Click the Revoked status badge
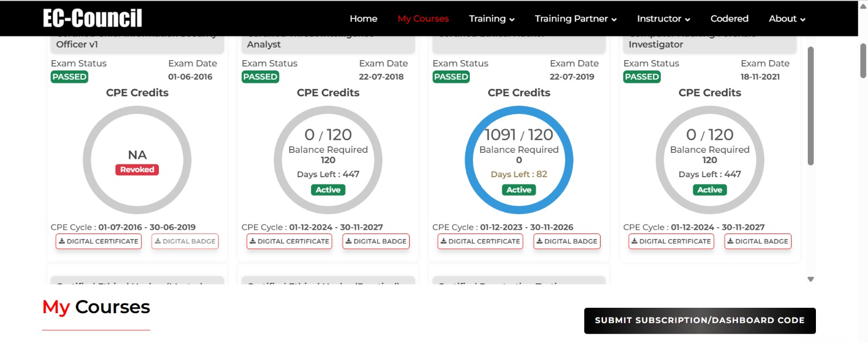 coord(137,170)
